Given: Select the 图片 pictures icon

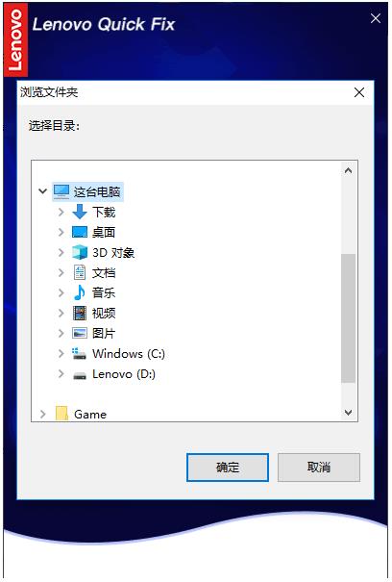Looking at the screenshot, I should tap(80, 333).
